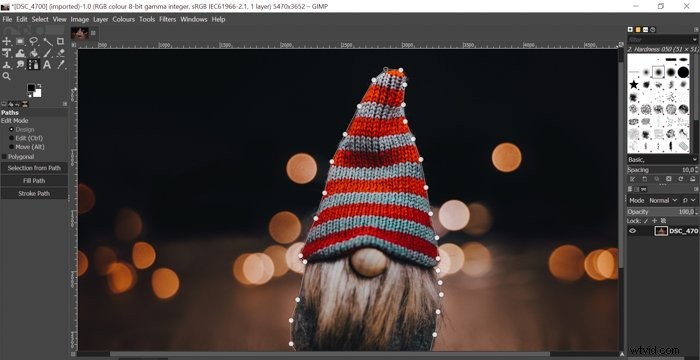Select the Clone tool
Image resolution: width=700 pixels, height=360 pixels.
click(6, 65)
